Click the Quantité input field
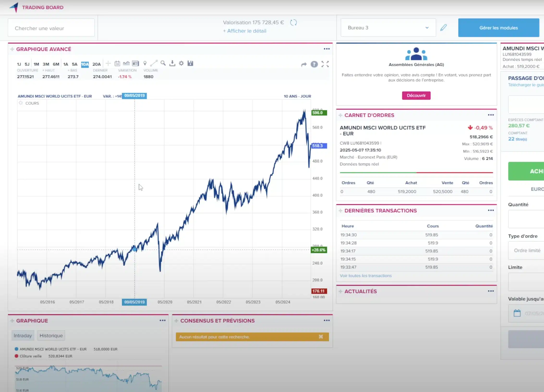The image size is (544, 392). [526, 219]
